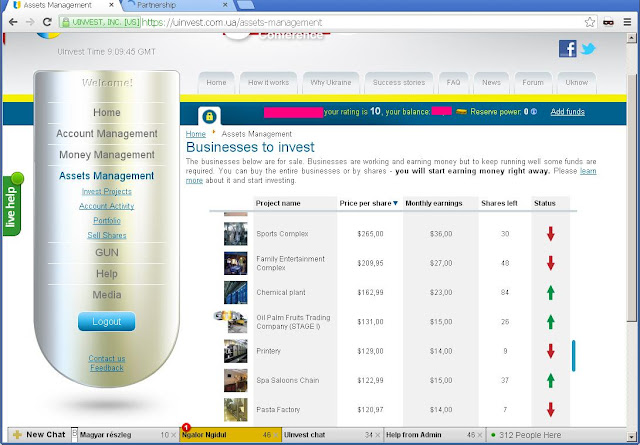Click the browser back arrow

pos(13,22)
